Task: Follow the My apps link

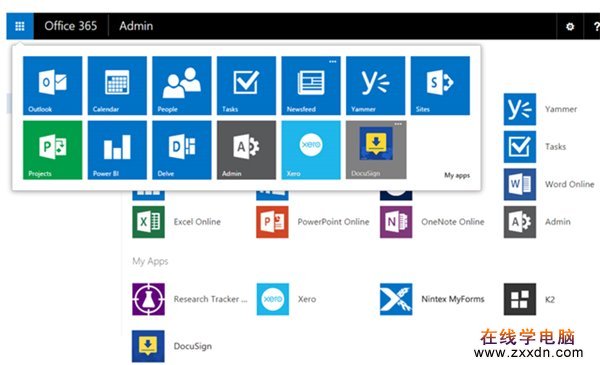Action: [x=457, y=175]
